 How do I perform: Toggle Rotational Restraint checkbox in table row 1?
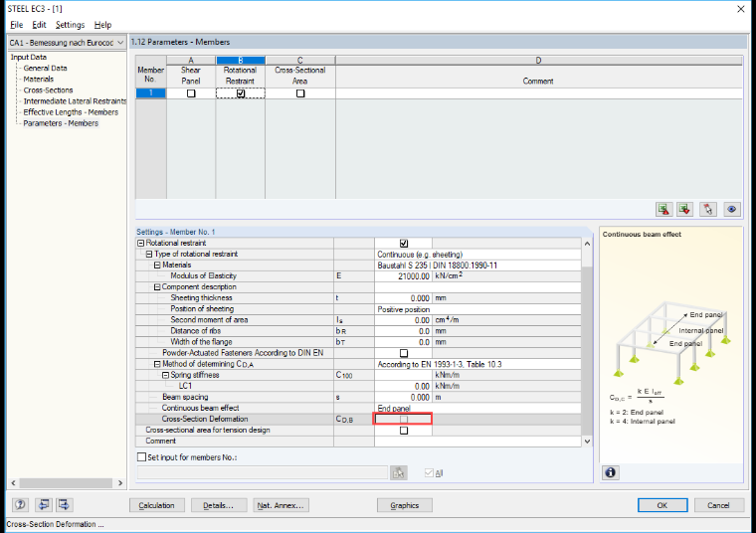(x=241, y=93)
